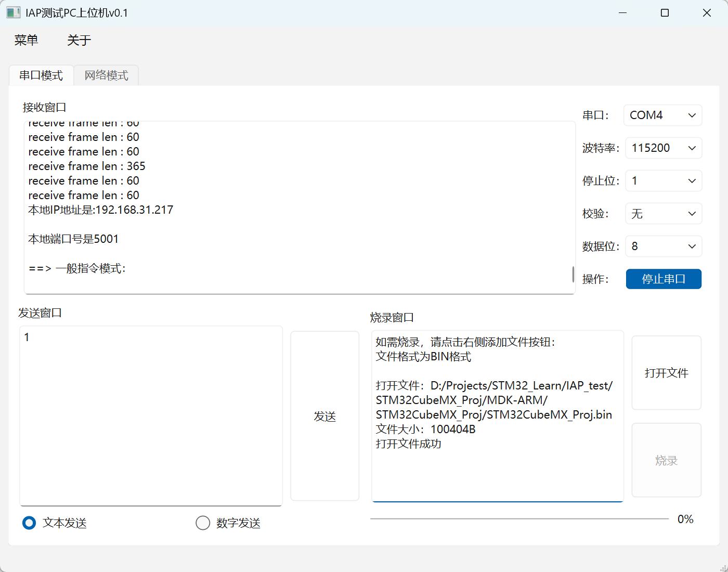Click the 发送 button
The width and height of the screenshot is (728, 572).
[325, 416]
